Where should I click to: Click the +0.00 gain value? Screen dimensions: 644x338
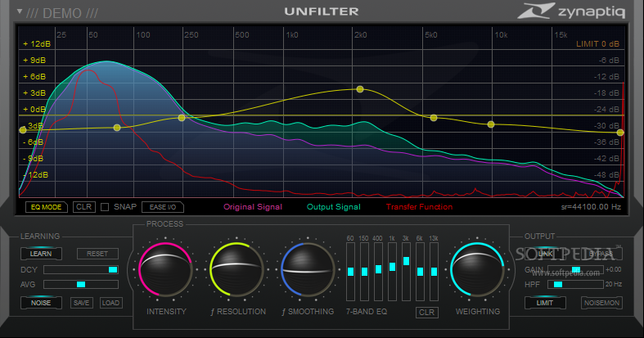point(614,269)
